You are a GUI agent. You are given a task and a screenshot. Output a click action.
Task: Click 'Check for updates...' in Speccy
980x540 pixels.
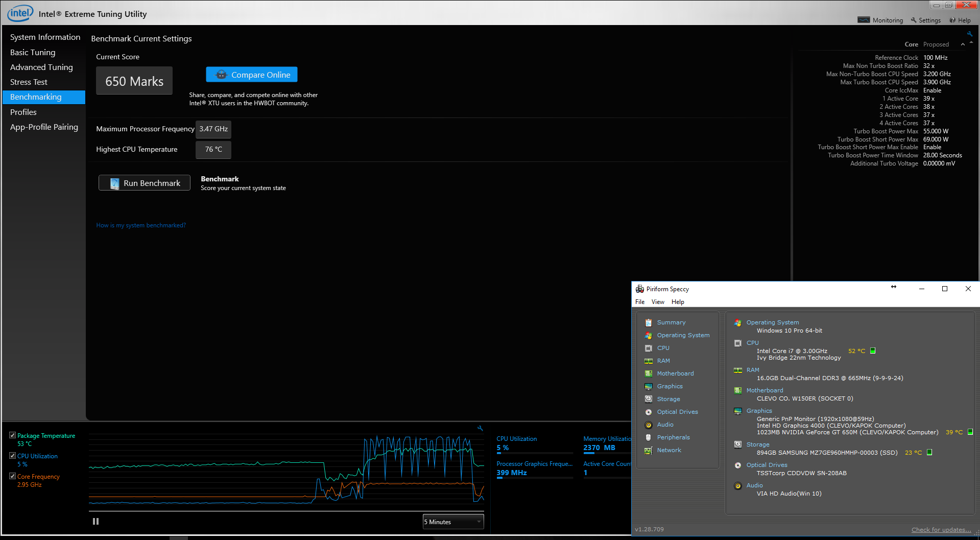point(941,530)
